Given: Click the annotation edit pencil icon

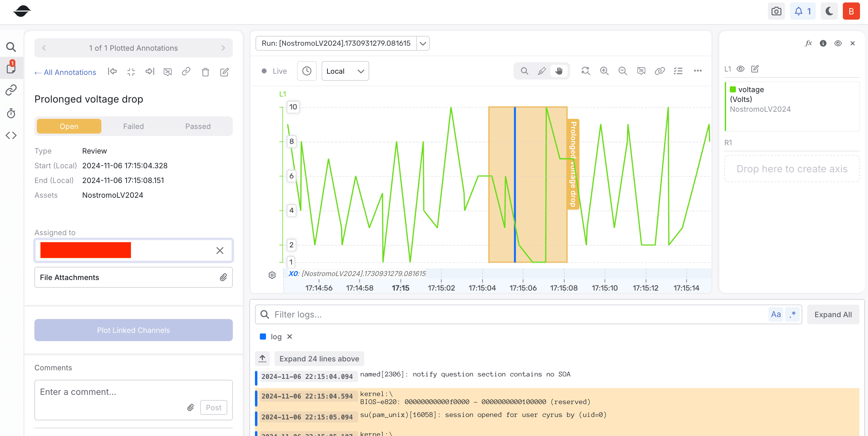Looking at the screenshot, I should [224, 72].
